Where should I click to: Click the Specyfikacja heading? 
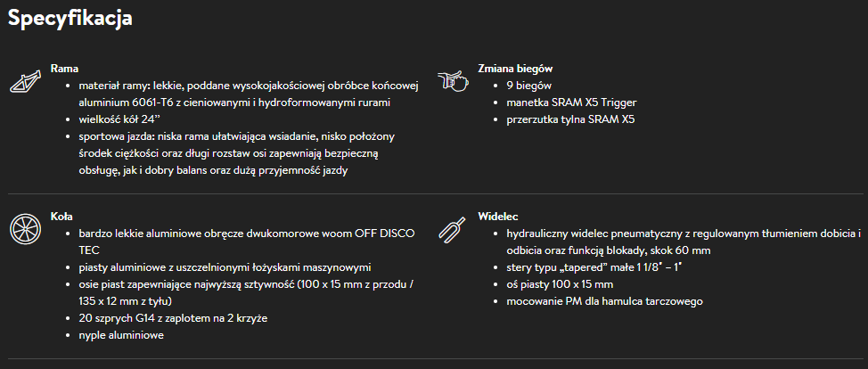tap(70, 18)
